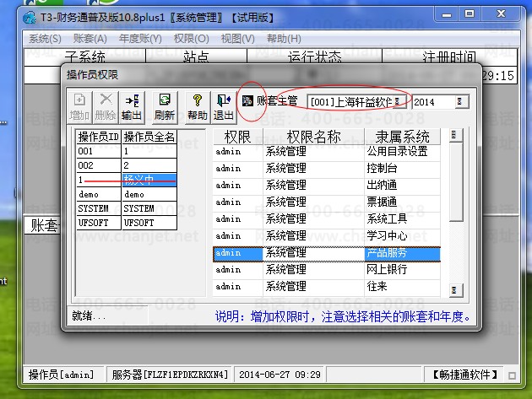
Task: Click the 增加 (Add) toolbar icon
Action: point(79,107)
